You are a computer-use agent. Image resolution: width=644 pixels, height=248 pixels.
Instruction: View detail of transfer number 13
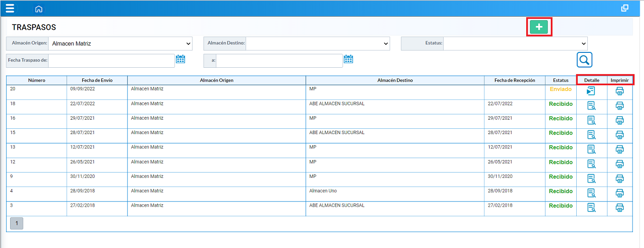[x=591, y=149]
